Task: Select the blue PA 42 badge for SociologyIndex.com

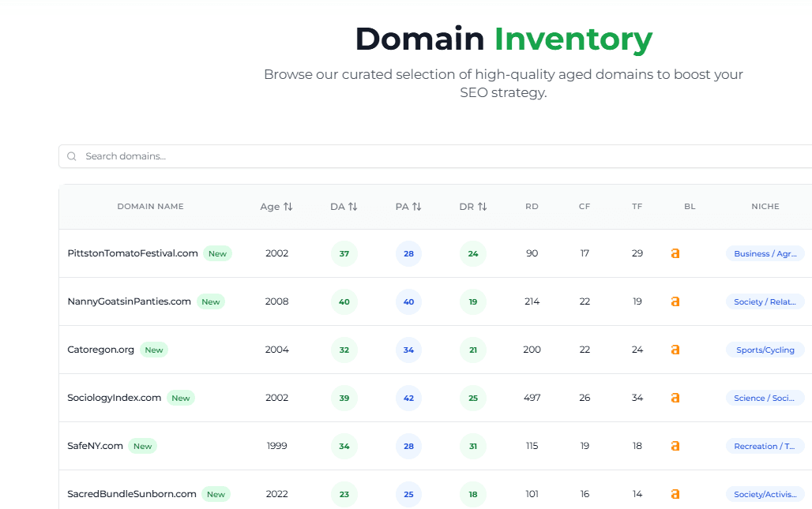Action: (x=408, y=398)
